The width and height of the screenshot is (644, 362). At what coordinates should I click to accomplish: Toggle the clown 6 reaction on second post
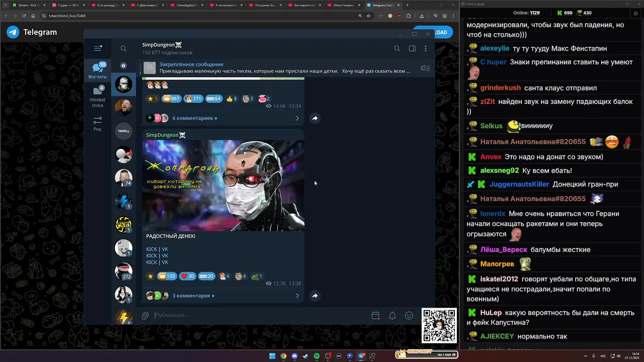click(x=224, y=276)
